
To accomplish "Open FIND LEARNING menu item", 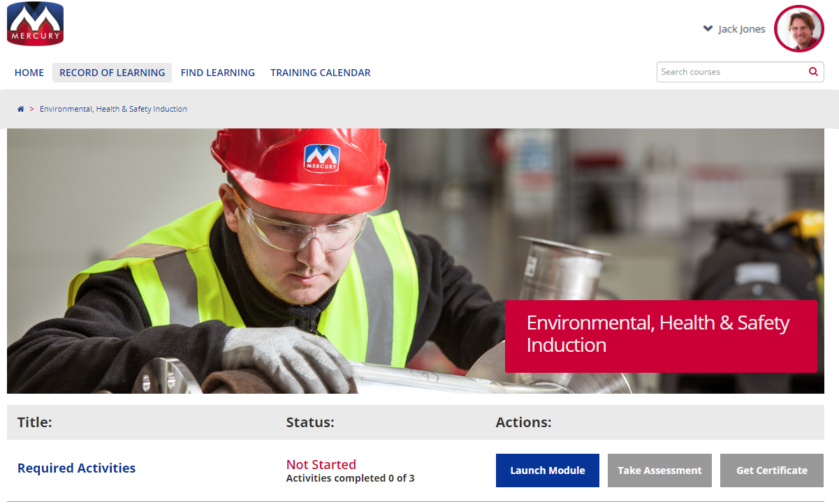I will tap(218, 73).
